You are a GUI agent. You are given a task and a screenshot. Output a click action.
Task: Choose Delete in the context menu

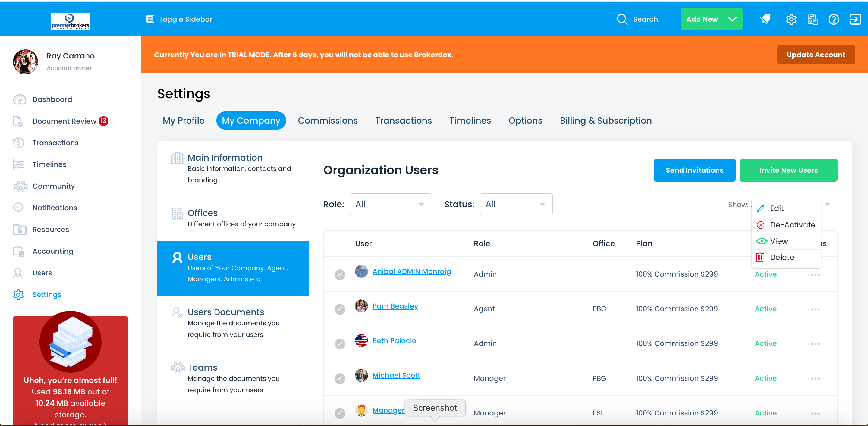coord(786,257)
